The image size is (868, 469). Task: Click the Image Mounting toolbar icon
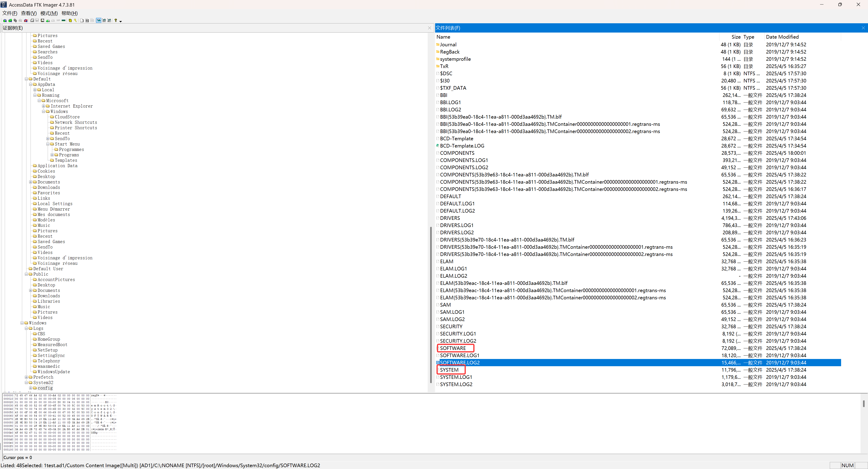pos(15,21)
